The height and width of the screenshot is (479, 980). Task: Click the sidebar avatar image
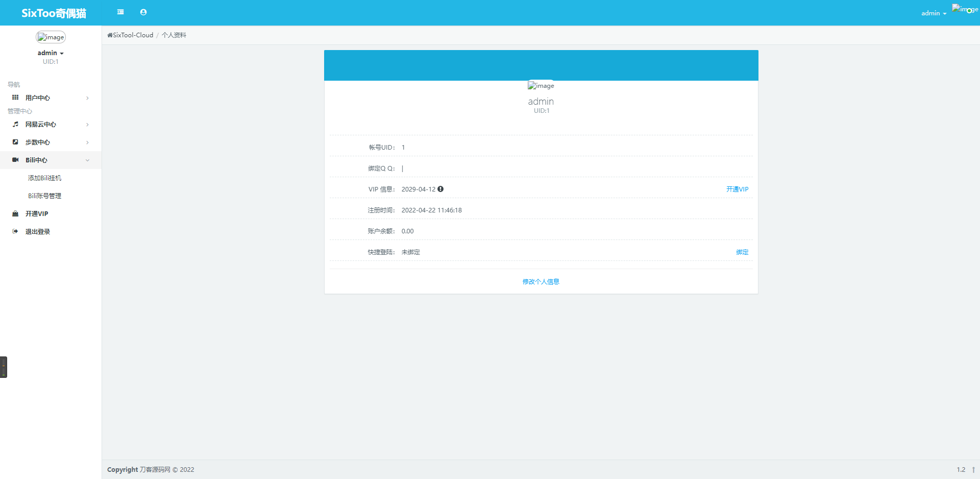[51, 37]
